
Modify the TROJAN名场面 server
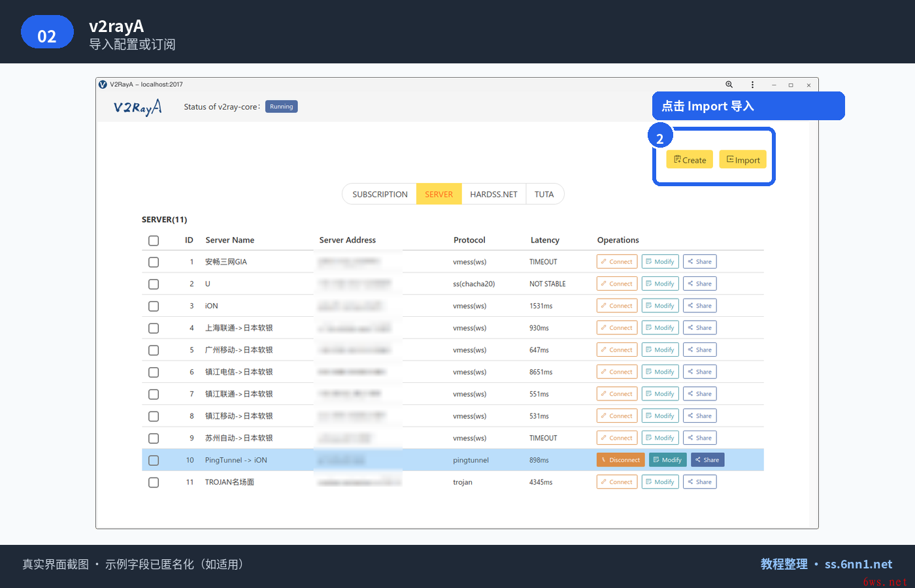(x=660, y=482)
